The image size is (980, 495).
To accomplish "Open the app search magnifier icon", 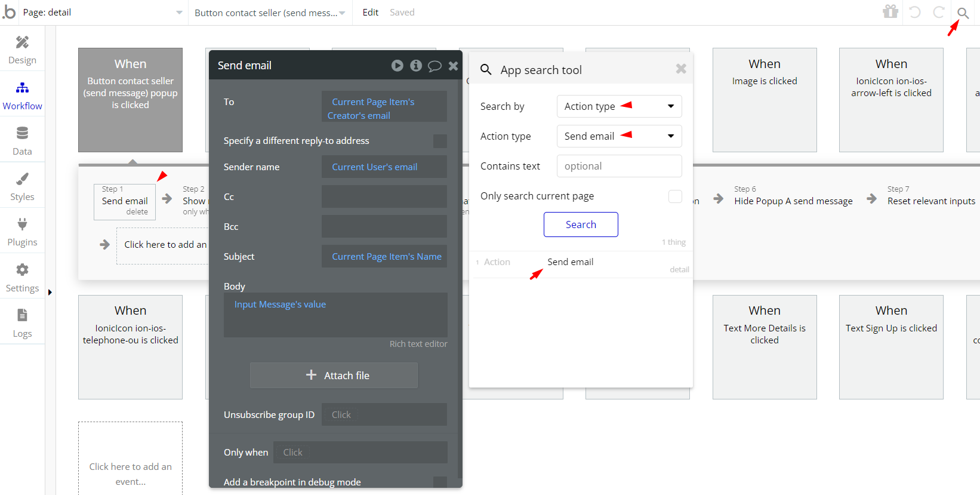I will tap(963, 13).
